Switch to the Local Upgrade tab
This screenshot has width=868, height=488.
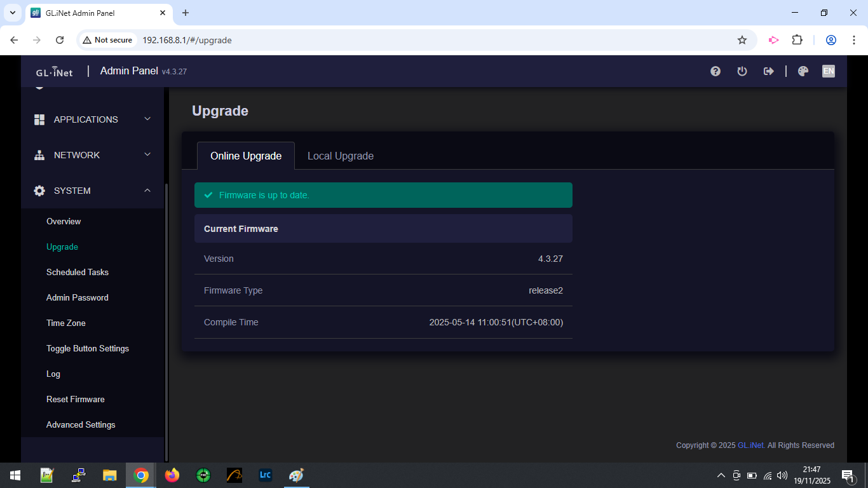pyautogui.click(x=340, y=156)
